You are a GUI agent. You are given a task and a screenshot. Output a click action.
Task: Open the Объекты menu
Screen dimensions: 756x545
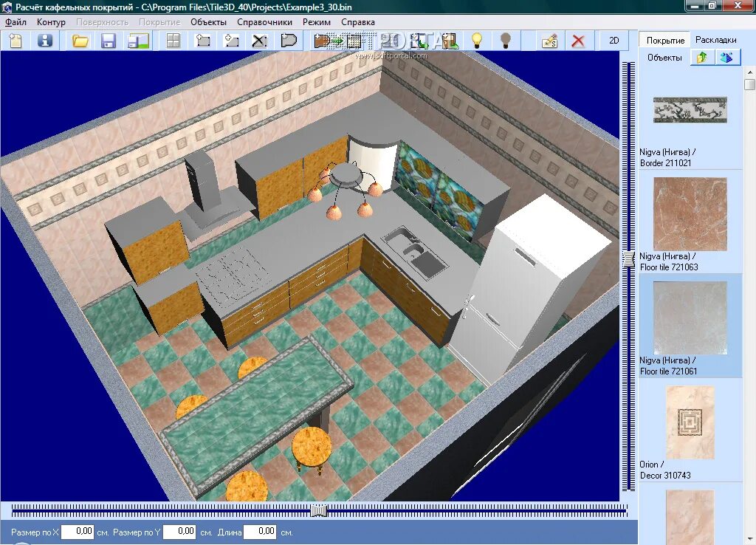coord(208,22)
